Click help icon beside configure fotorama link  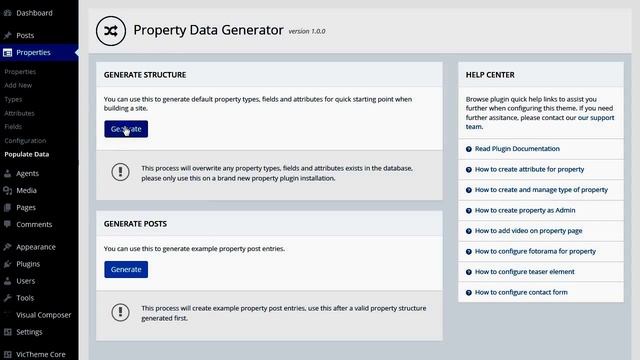point(469,251)
